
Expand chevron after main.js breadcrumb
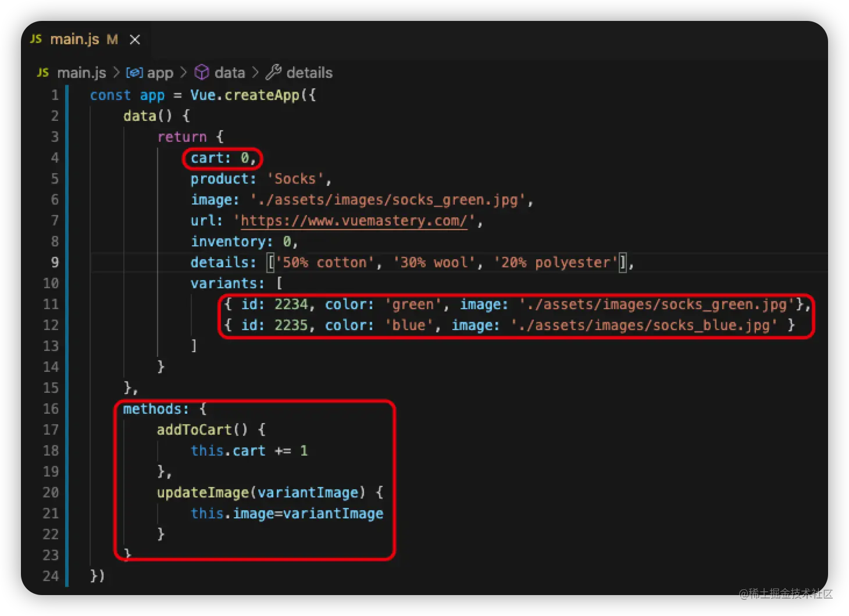pos(116,72)
